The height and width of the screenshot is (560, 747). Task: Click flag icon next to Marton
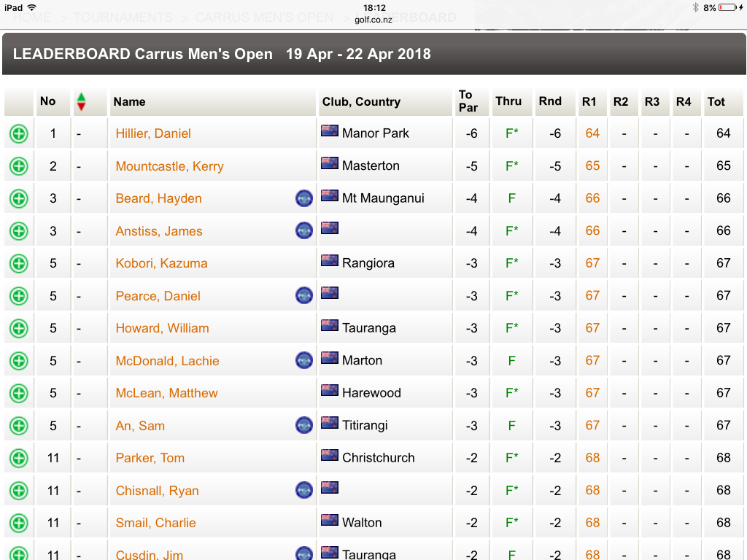330,357
